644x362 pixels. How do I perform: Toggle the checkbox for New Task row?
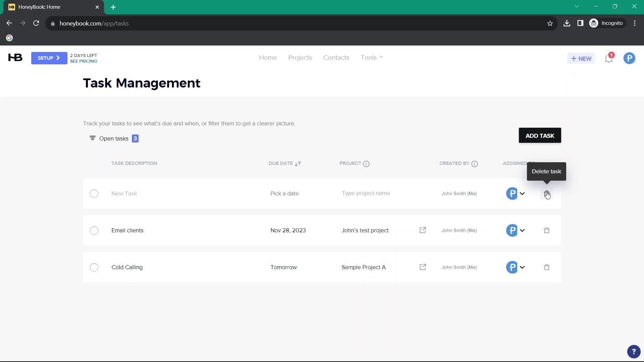pyautogui.click(x=94, y=193)
